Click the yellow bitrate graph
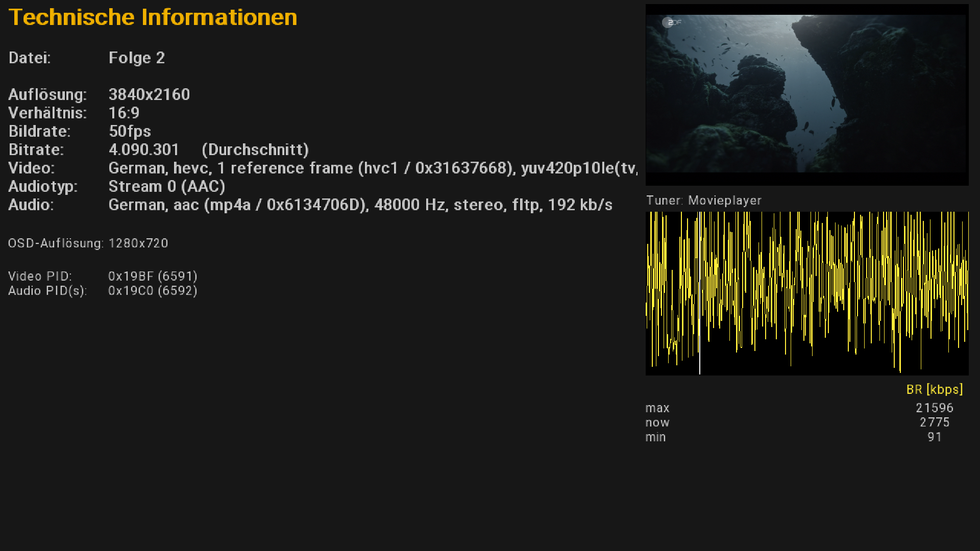The height and width of the screenshot is (551, 980). (x=806, y=293)
